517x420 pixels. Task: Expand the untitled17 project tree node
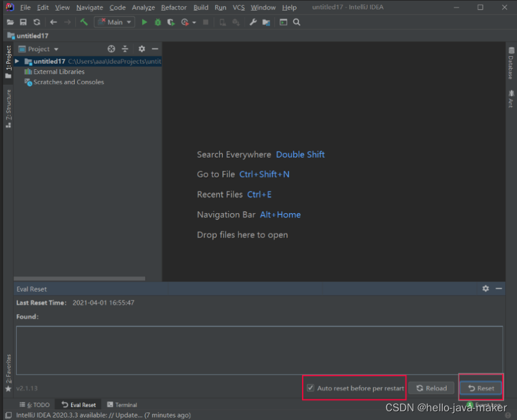coord(17,61)
